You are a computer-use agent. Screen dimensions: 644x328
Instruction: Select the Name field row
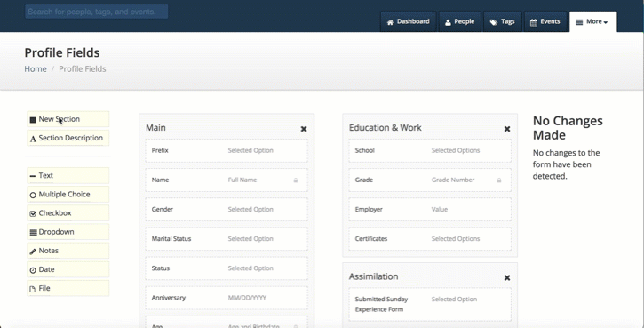point(227,180)
